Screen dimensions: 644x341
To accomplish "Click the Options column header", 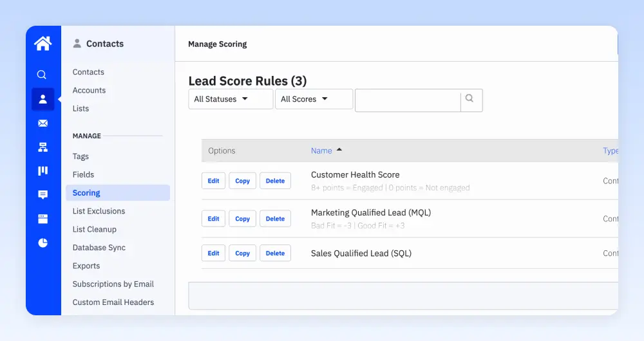I will tap(222, 151).
